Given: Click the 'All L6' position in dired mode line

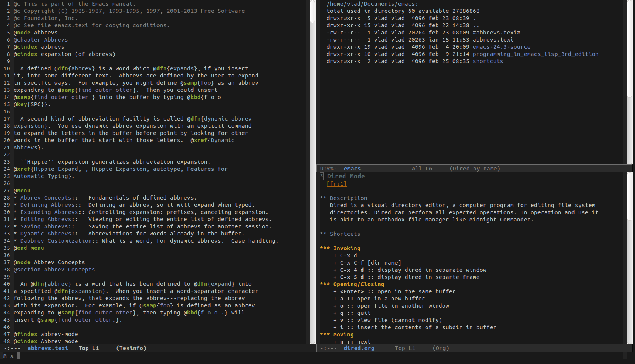Looking at the screenshot, I should click(x=422, y=169).
